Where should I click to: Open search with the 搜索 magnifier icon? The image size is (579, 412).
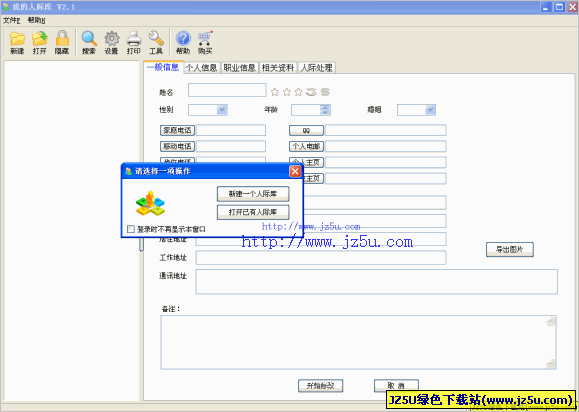click(89, 38)
